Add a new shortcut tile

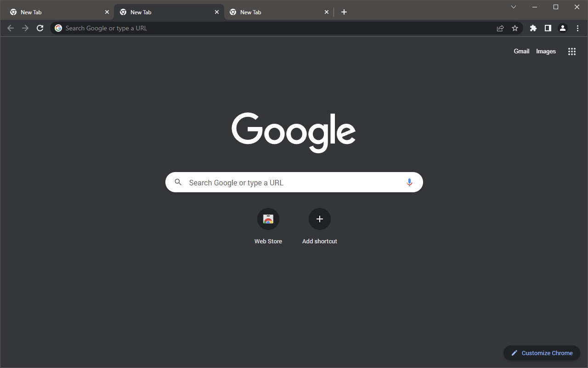coord(320,226)
